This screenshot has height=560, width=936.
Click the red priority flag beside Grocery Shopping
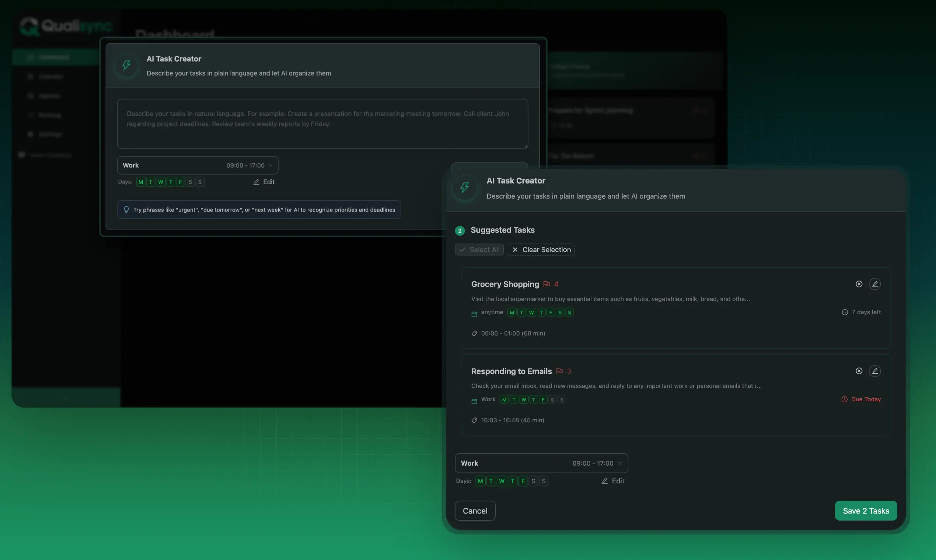(546, 284)
